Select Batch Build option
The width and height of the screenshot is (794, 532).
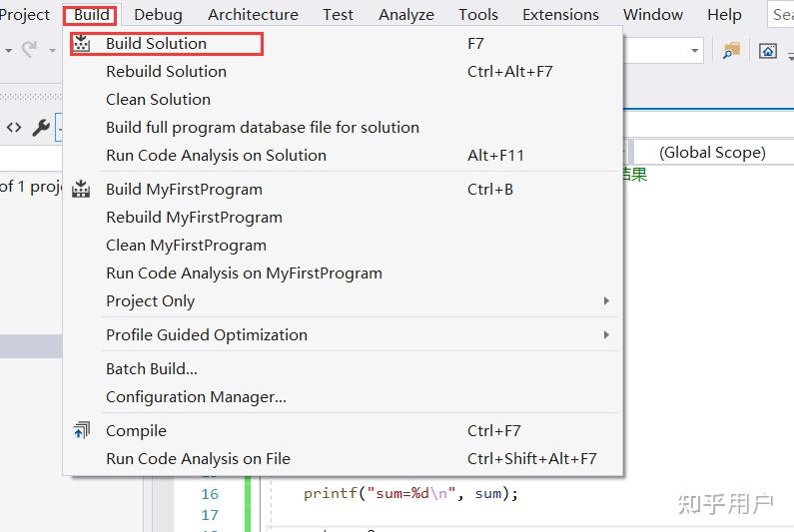click(x=152, y=369)
